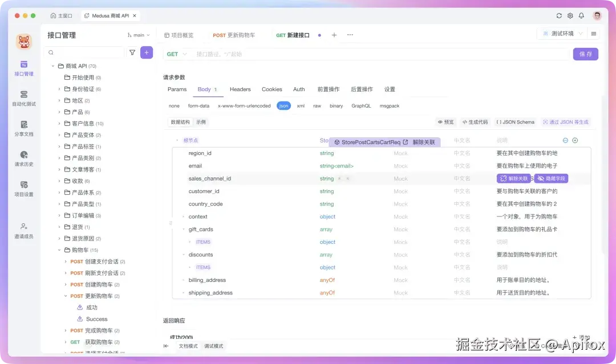Click the refresh icon in the top toolbar
This screenshot has width=616, height=364.
point(559,15)
